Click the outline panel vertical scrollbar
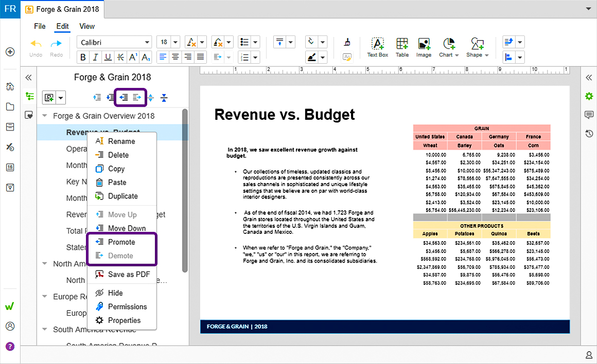 click(x=185, y=190)
